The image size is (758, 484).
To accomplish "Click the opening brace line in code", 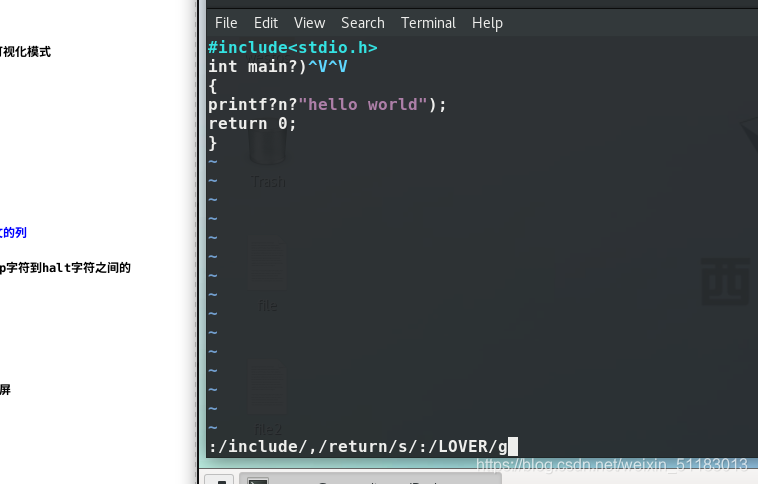I will coord(213,86).
